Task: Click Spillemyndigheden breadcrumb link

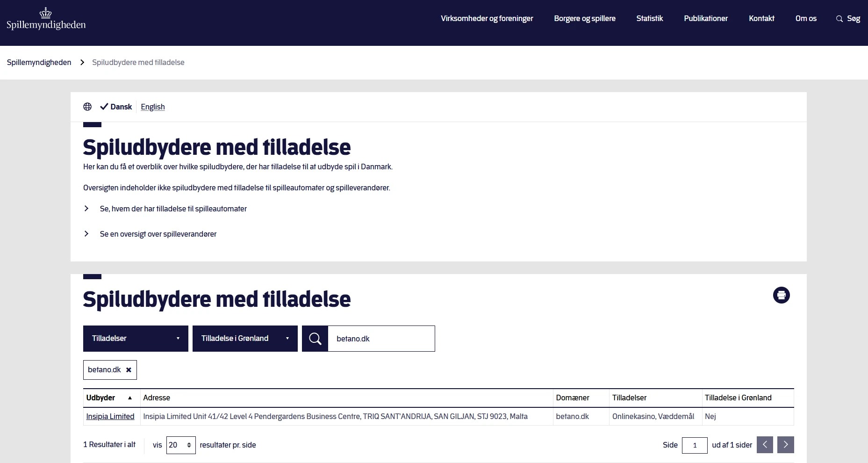Action: (x=39, y=63)
